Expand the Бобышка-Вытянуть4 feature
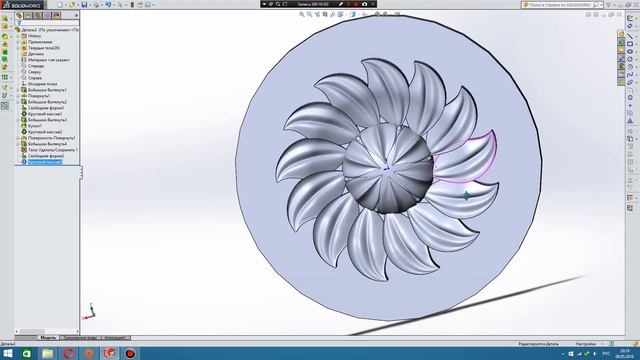Viewport: 640px width, 360px height. (18, 144)
